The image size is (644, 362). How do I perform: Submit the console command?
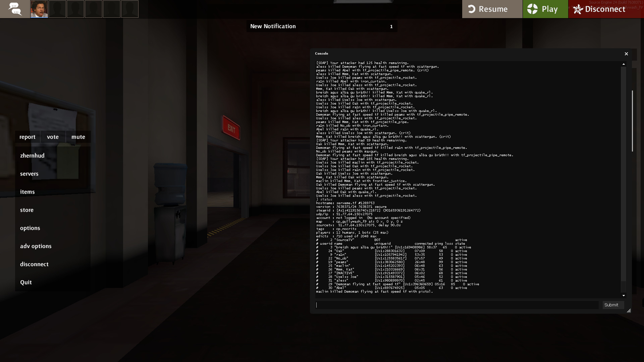[x=613, y=305]
